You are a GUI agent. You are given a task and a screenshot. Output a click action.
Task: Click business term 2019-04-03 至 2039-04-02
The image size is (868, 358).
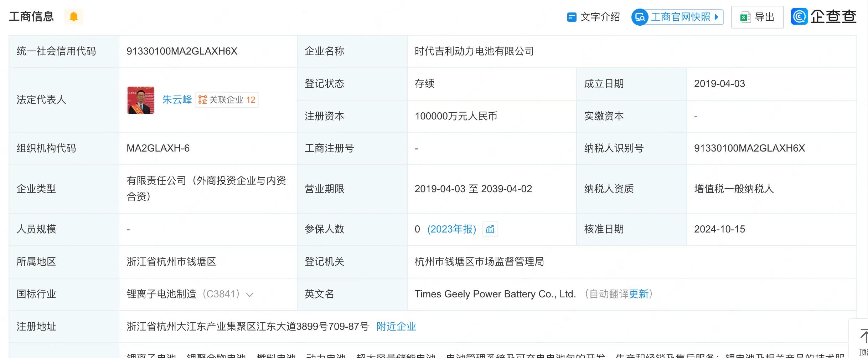pyautogui.click(x=473, y=189)
